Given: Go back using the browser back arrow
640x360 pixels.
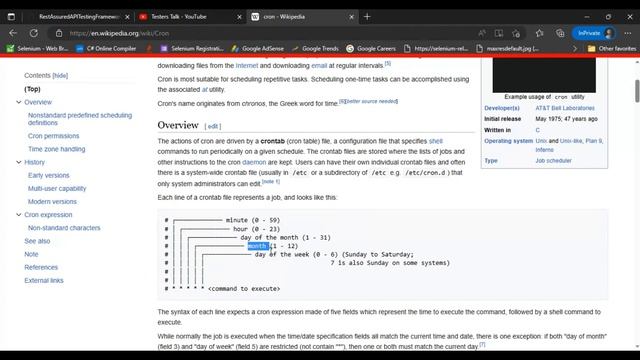Looking at the screenshot, I should (x=13, y=33).
